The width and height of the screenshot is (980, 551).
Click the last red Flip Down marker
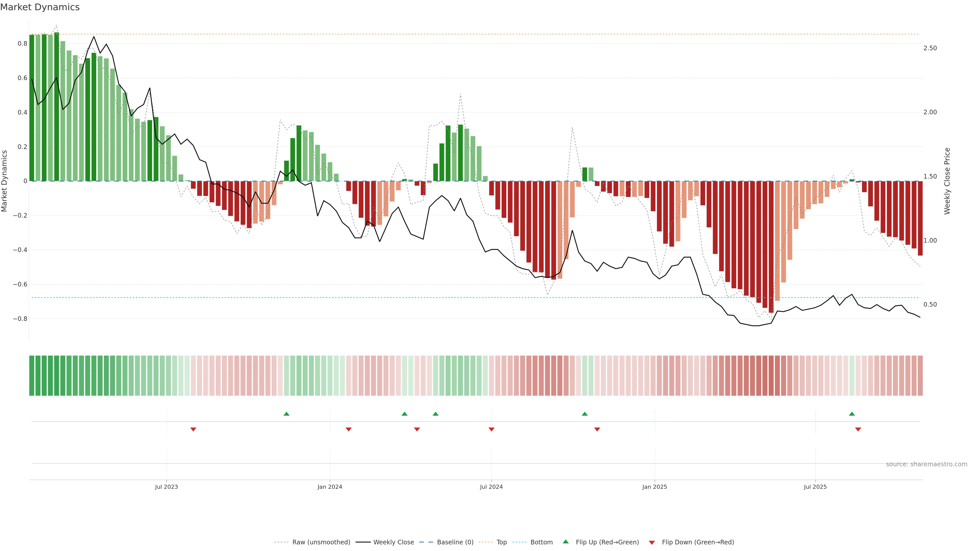(858, 429)
